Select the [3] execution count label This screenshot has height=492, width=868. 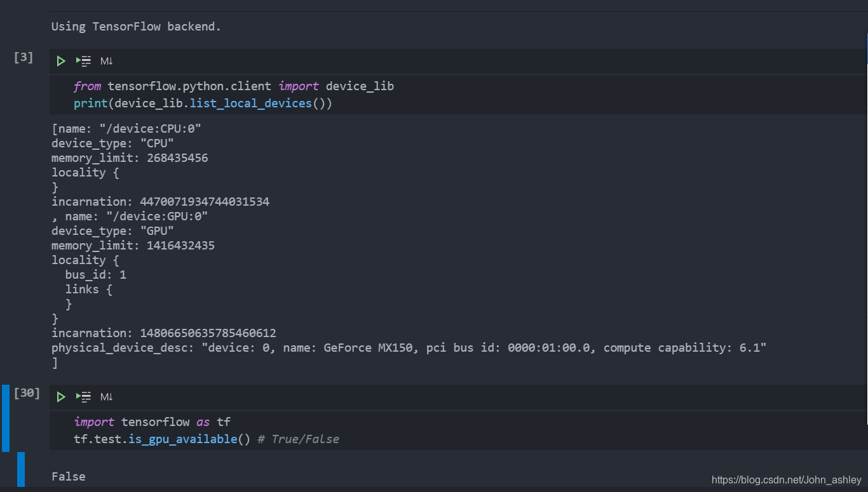[24, 58]
